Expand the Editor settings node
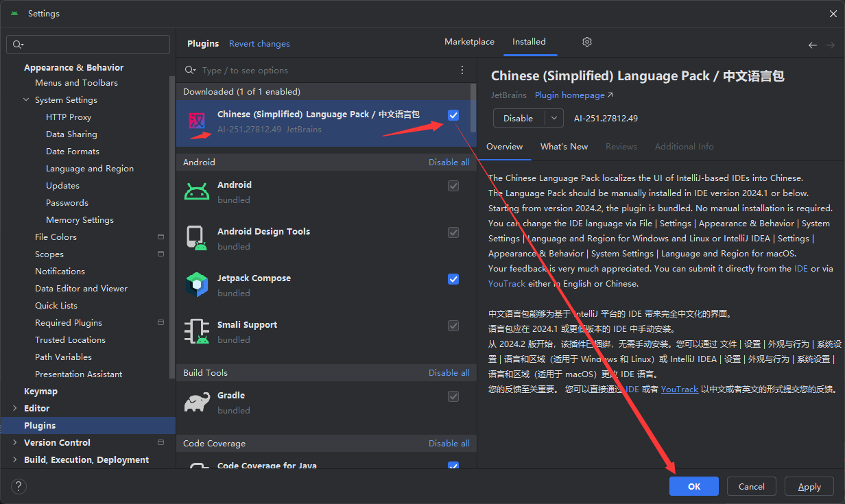Image resolution: width=845 pixels, height=504 pixels. pyautogui.click(x=15, y=408)
